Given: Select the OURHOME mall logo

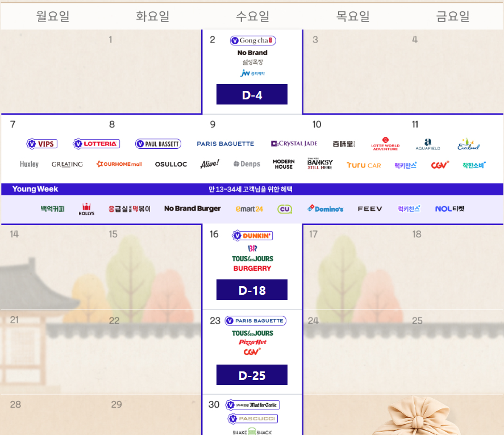Looking at the screenshot, I should [119, 164].
